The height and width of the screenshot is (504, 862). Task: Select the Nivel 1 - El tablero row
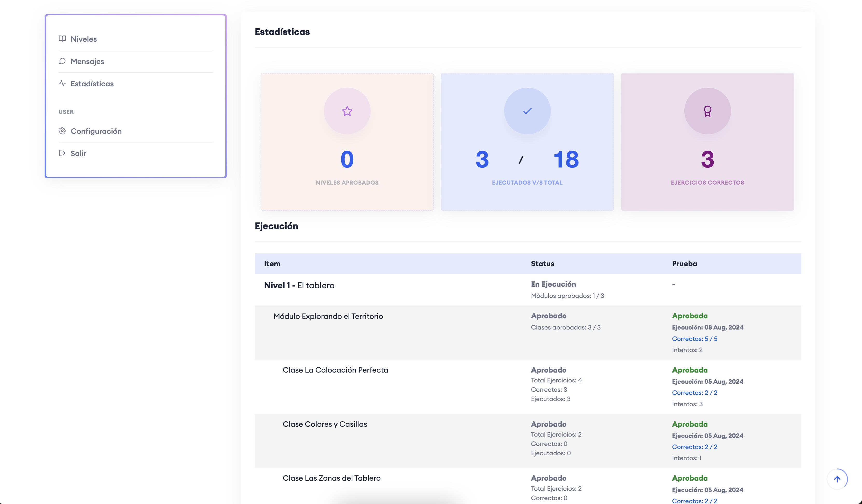tap(299, 285)
